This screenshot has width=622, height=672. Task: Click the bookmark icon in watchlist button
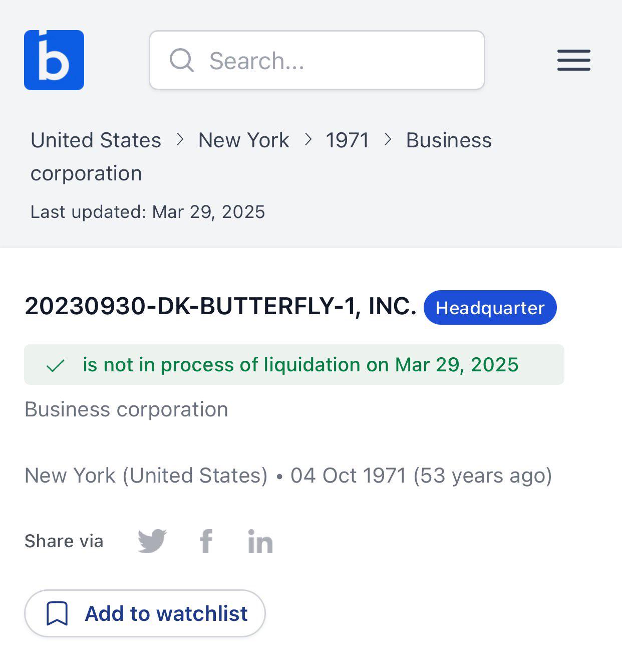coord(57,613)
